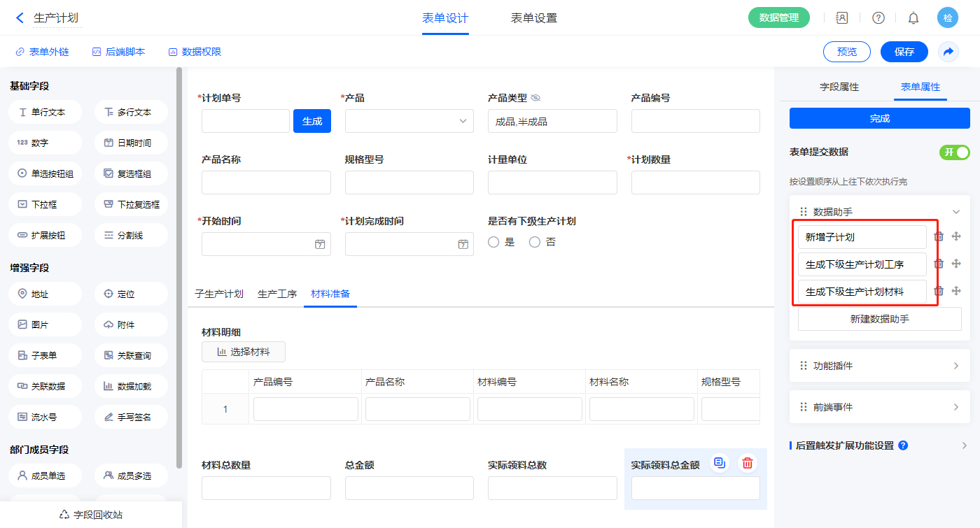Delete the 新增子计划 data assistant

click(x=939, y=237)
